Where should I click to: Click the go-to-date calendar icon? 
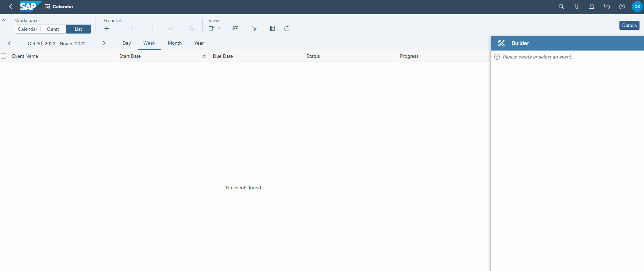click(x=235, y=28)
